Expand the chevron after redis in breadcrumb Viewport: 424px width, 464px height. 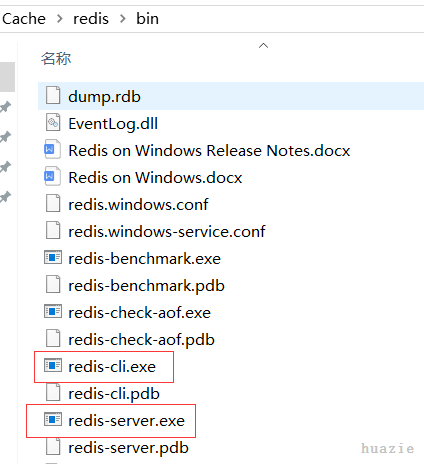(x=122, y=19)
